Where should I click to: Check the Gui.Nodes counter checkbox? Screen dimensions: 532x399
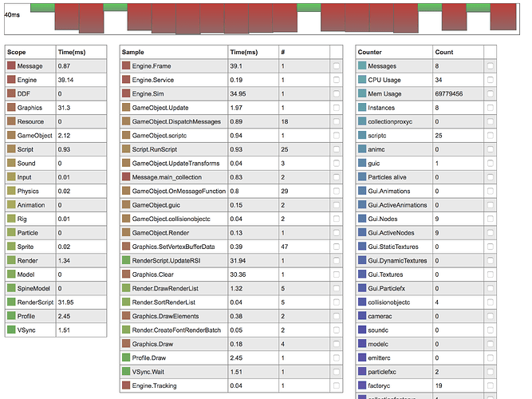(490, 219)
